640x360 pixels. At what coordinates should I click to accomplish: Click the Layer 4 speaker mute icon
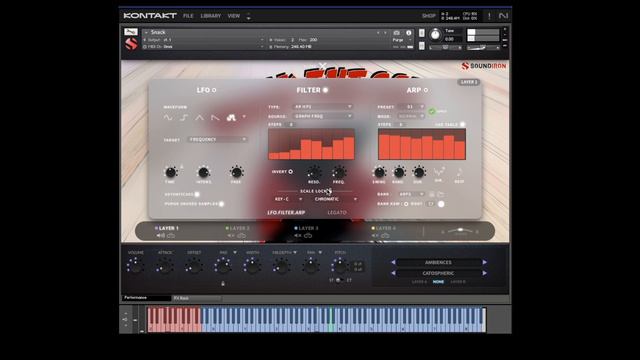[375, 236]
